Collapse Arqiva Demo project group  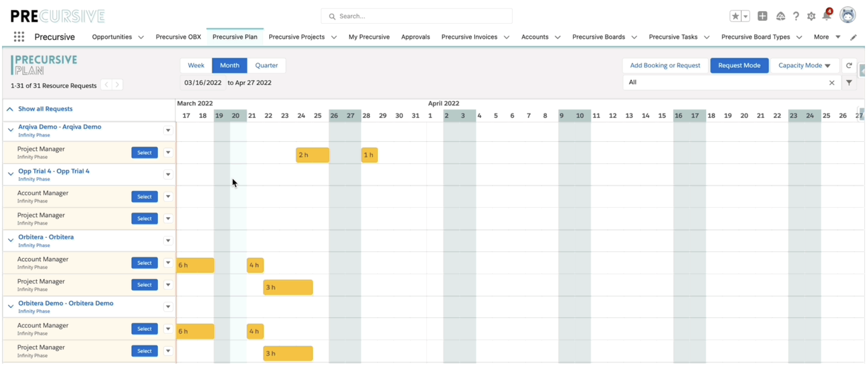tap(10, 130)
